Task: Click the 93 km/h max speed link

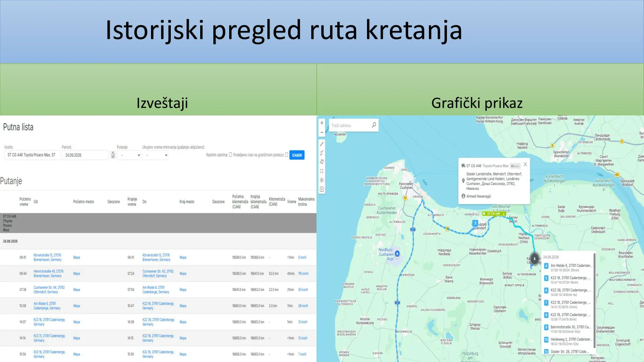Action: [303, 290]
